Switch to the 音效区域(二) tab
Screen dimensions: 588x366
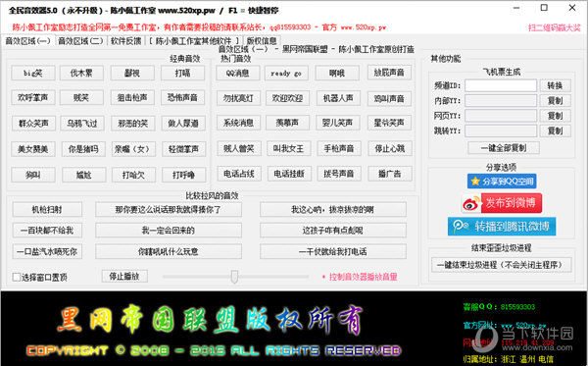[x=80, y=40]
